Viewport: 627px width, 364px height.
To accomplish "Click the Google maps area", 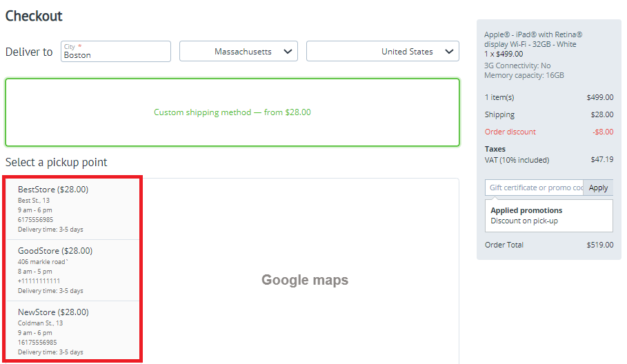I will 305,280.
